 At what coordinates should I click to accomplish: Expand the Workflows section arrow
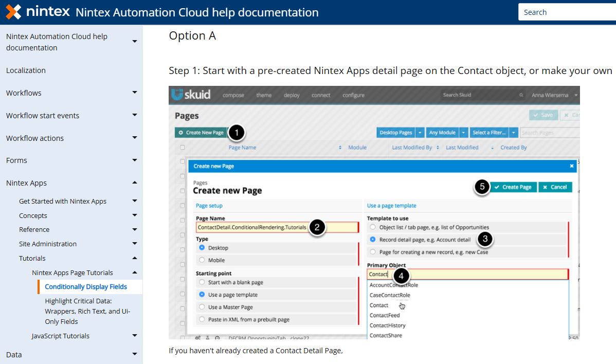click(135, 93)
